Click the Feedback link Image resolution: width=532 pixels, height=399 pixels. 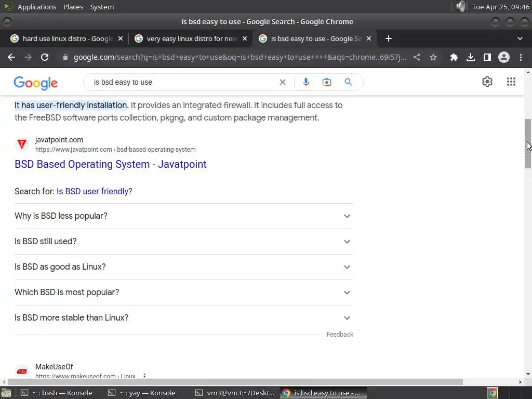pyautogui.click(x=340, y=335)
